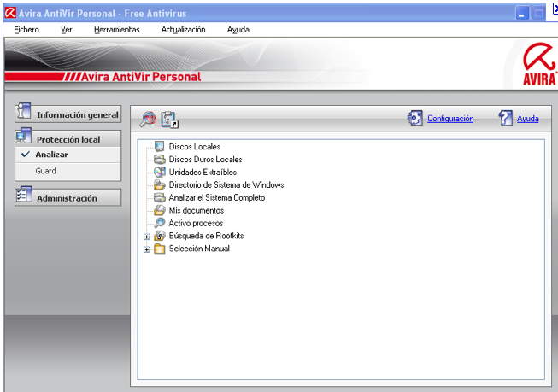
Task: Minimize the Avira AntiVir window
Action: click(x=522, y=13)
